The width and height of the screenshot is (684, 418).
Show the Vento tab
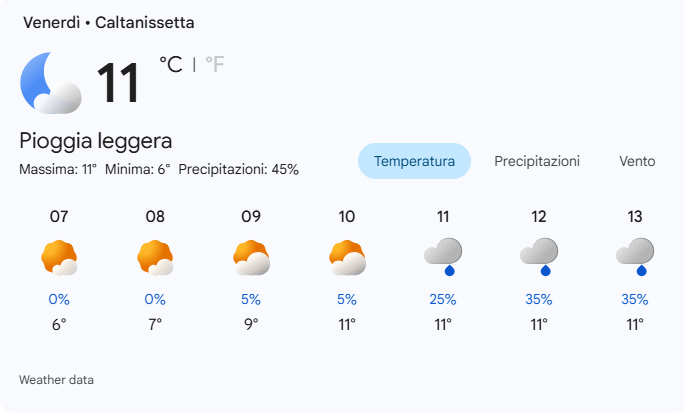(637, 161)
